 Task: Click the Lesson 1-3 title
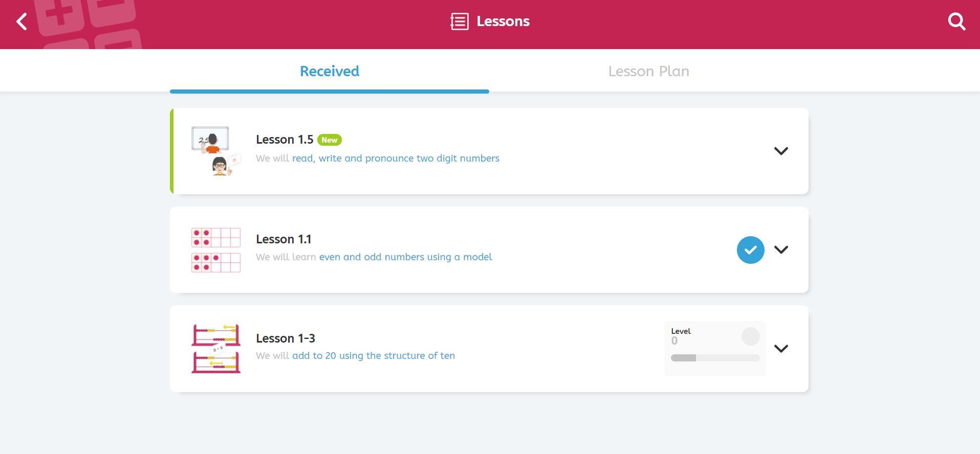[285, 338]
